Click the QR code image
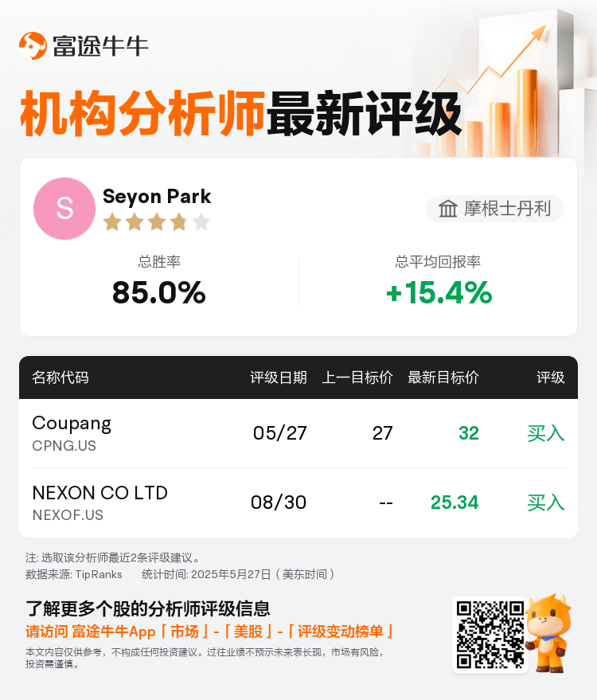597x700 pixels. point(490,635)
